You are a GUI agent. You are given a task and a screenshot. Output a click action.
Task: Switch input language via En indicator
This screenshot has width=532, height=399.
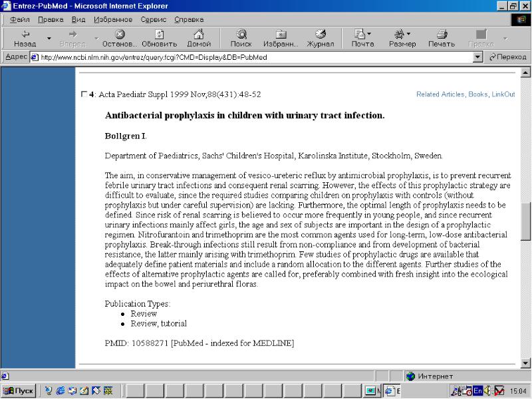(x=477, y=391)
